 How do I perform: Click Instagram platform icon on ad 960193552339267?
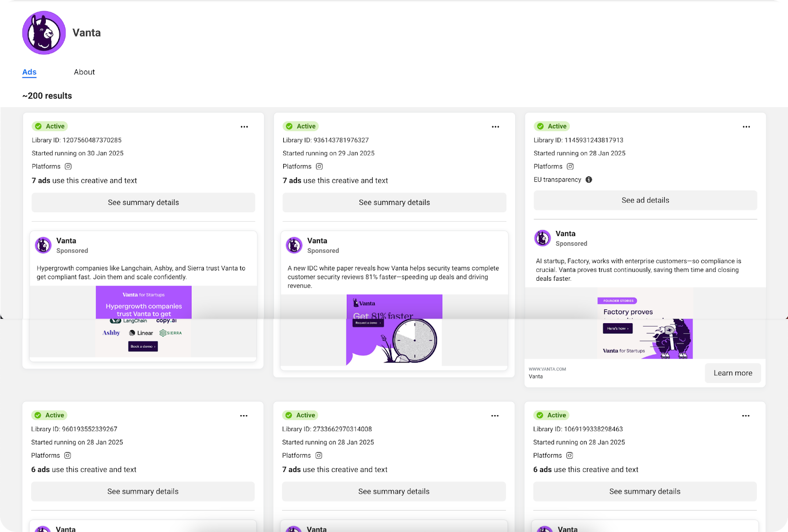pos(68,456)
